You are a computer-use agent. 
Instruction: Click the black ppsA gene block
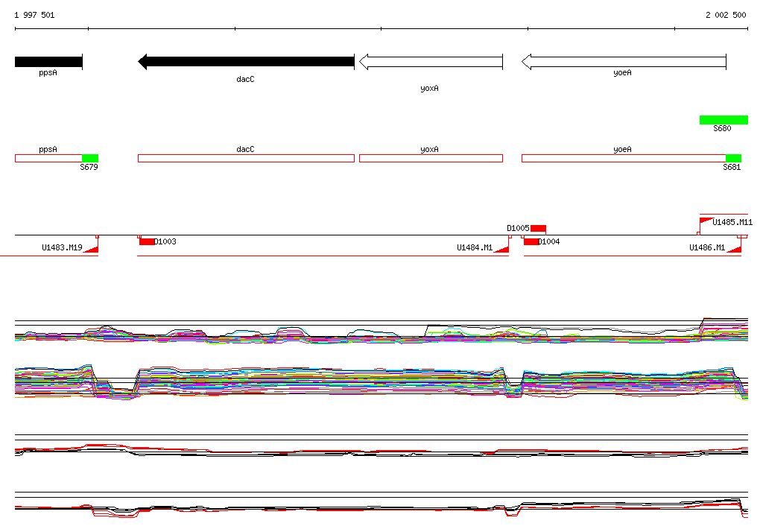[x=48, y=62]
